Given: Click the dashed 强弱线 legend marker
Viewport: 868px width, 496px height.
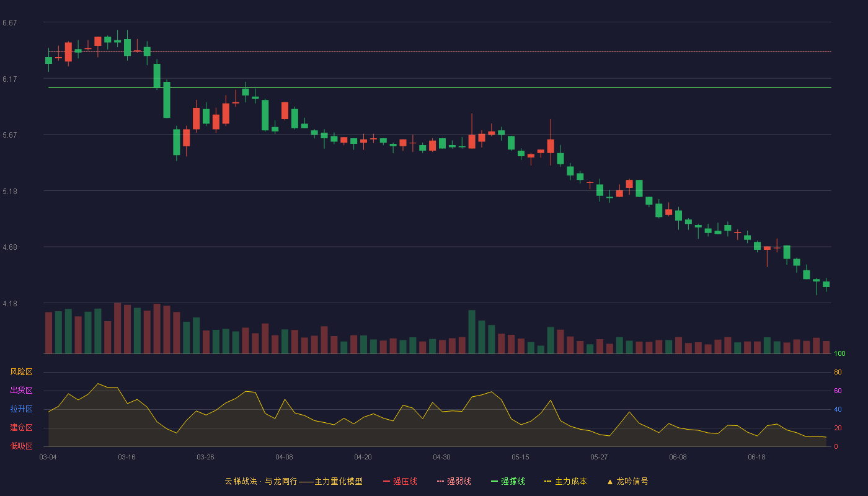Looking at the screenshot, I should (x=440, y=481).
